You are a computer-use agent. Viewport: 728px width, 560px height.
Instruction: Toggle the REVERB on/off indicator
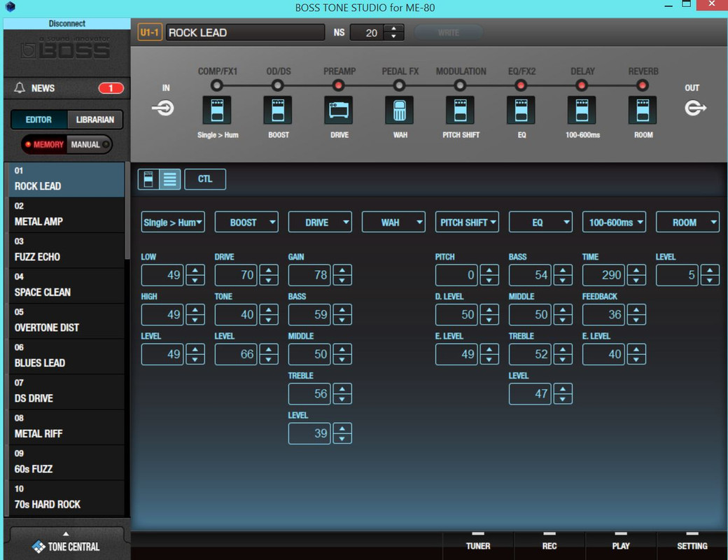click(643, 85)
